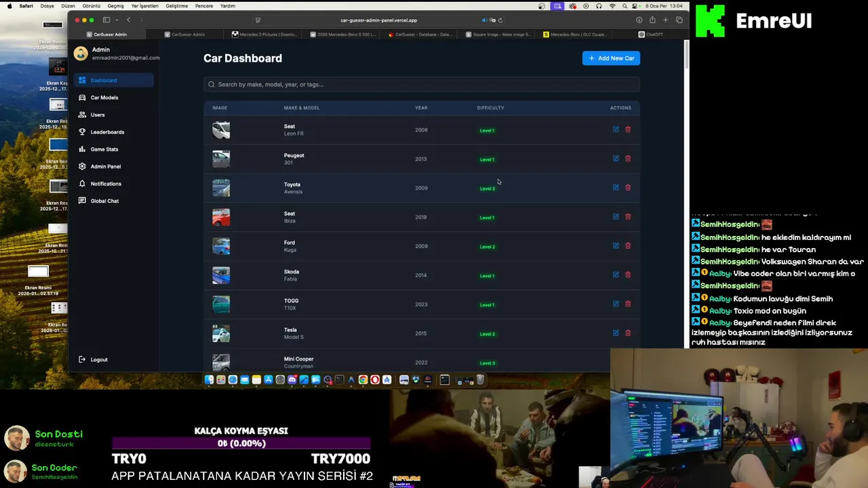Open the Dashboard sidebar item
This screenshot has height=488, width=868.
113,80
